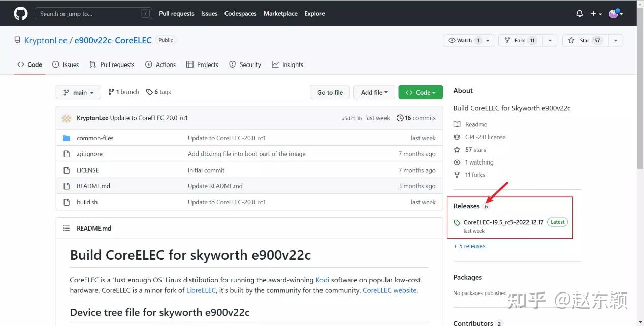Click the KryptonLee commit author avatar
This screenshot has height=326, width=644.
67,118
